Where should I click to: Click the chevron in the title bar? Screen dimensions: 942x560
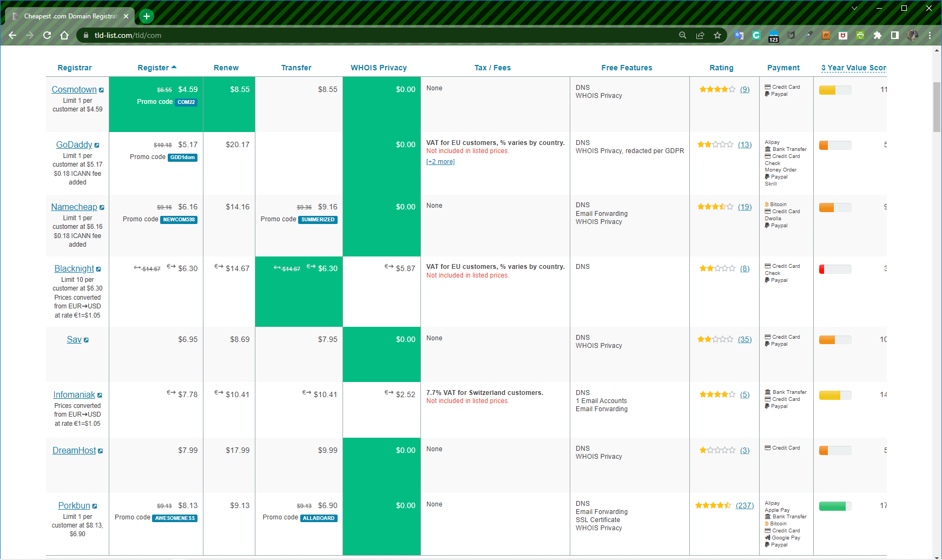[x=854, y=9]
